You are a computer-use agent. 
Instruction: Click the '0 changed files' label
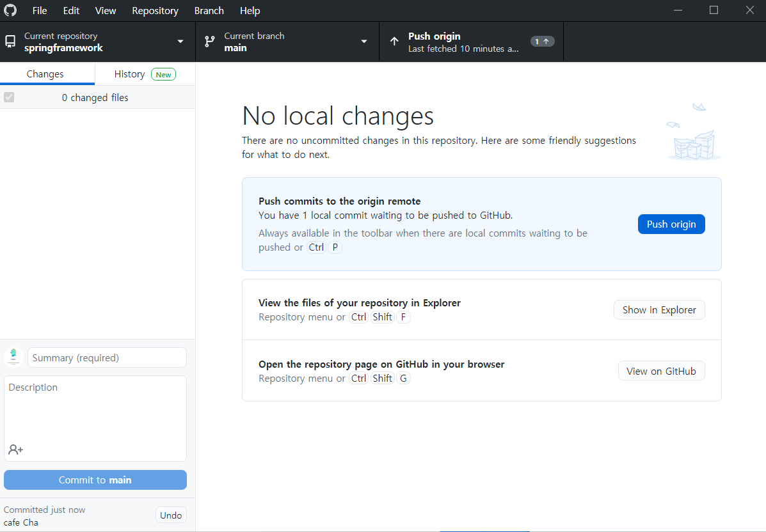(x=95, y=98)
